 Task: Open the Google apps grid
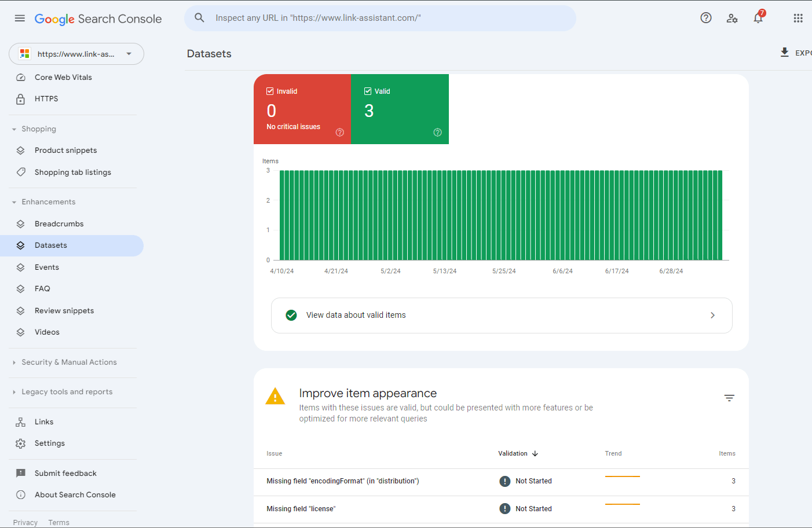point(798,18)
